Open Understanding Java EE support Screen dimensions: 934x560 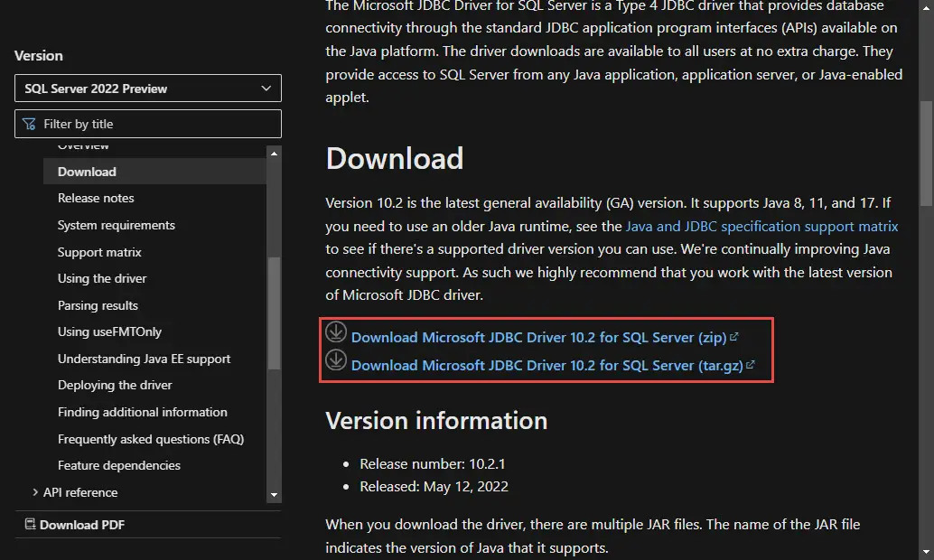pyautogui.click(x=145, y=359)
